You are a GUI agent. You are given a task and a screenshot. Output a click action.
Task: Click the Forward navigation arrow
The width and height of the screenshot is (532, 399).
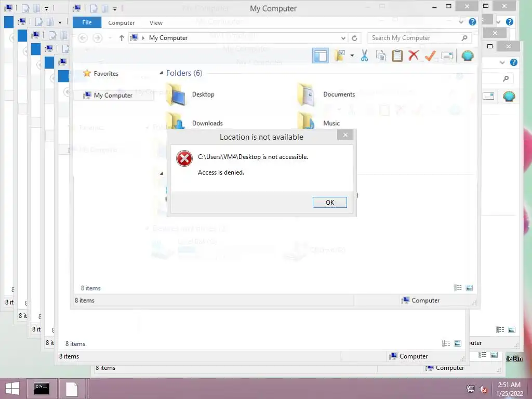point(97,37)
